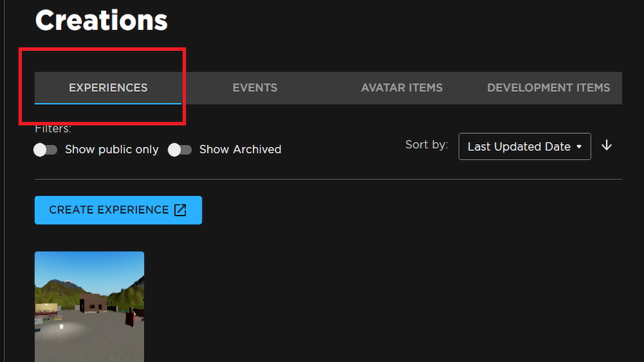Click the Sort by label
The height and width of the screenshot is (362, 644).
coord(426,144)
